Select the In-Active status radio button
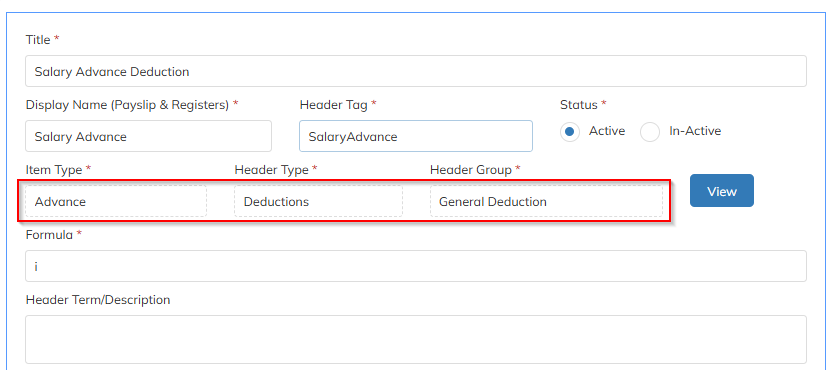The width and height of the screenshot is (826, 370). [650, 132]
